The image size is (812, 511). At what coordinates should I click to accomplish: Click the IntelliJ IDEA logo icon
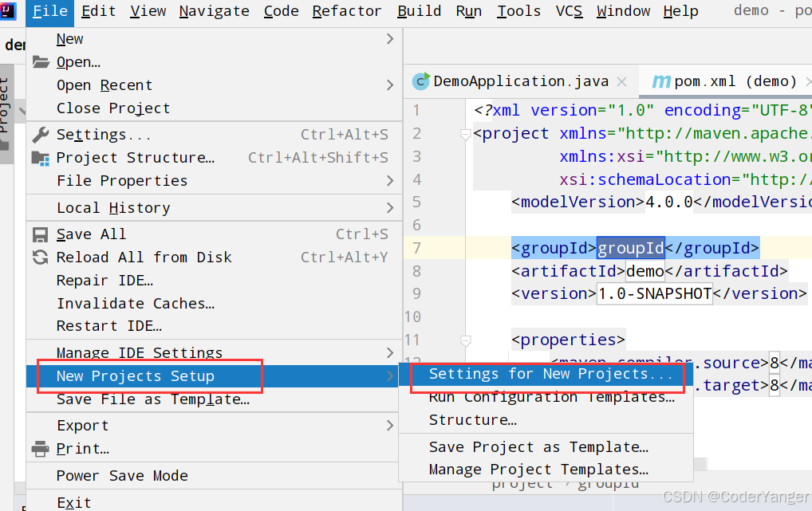[8, 10]
